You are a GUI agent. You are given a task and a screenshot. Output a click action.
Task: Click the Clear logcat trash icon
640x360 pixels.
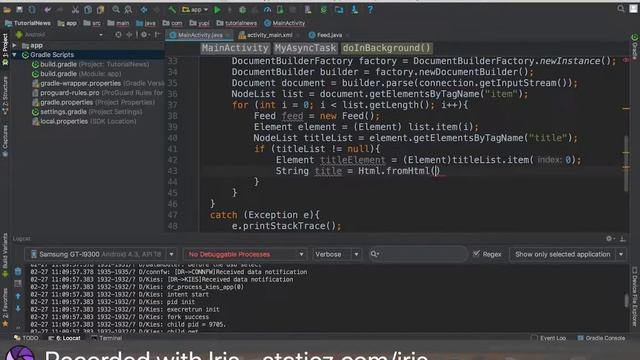coord(18,271)
